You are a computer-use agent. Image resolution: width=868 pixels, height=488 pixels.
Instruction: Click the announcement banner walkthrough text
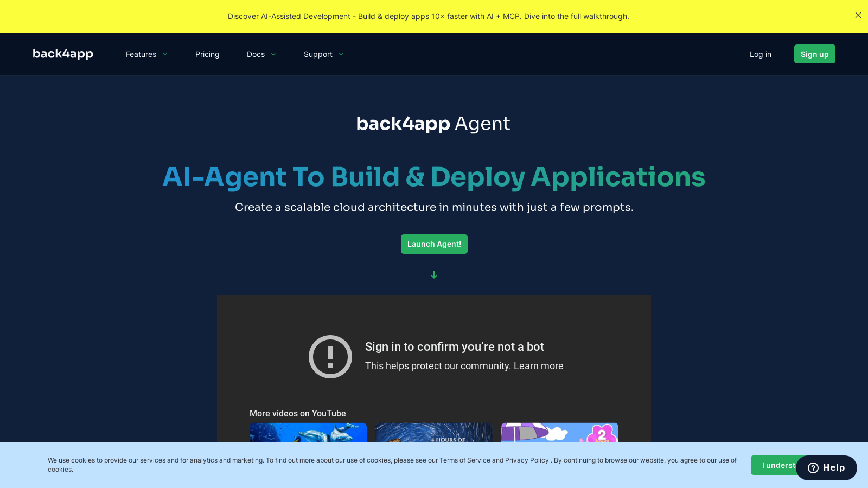coord(429,16)
